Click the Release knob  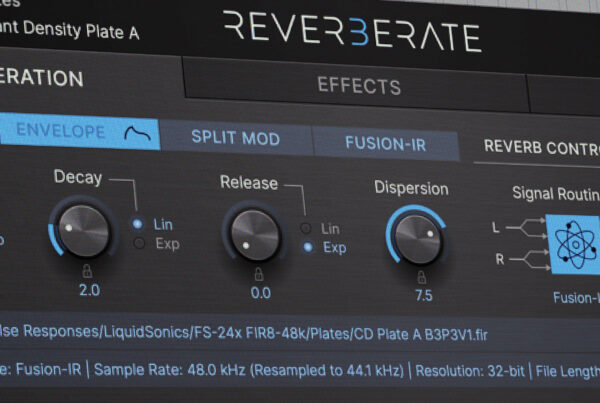pyautogui.click(x=255, y=235)
